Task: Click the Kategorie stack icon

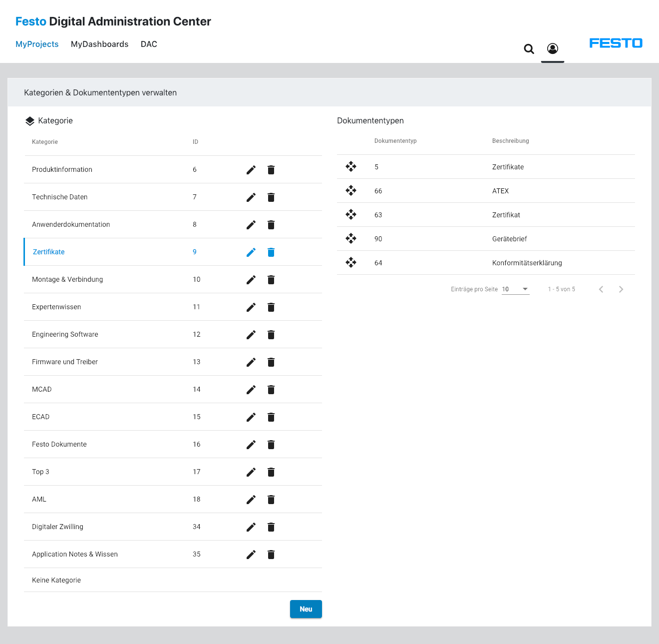Action: (x=29, y=120)
